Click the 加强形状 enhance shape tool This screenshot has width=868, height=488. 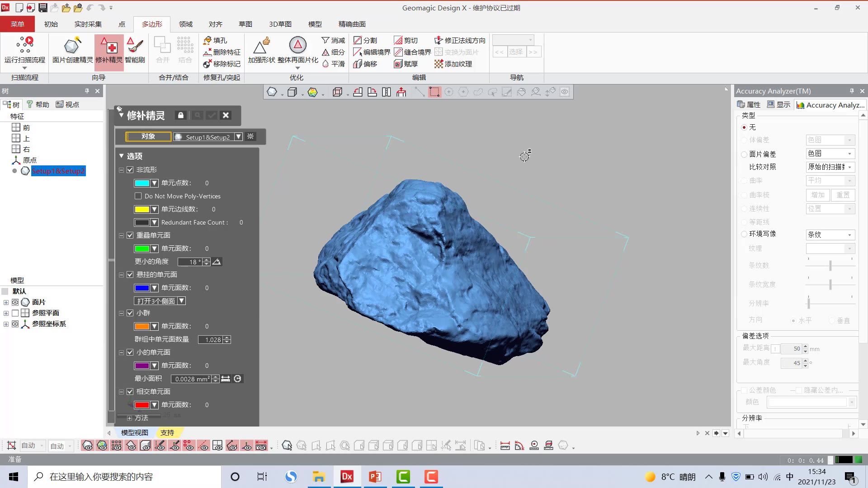(x=261, y=46)
